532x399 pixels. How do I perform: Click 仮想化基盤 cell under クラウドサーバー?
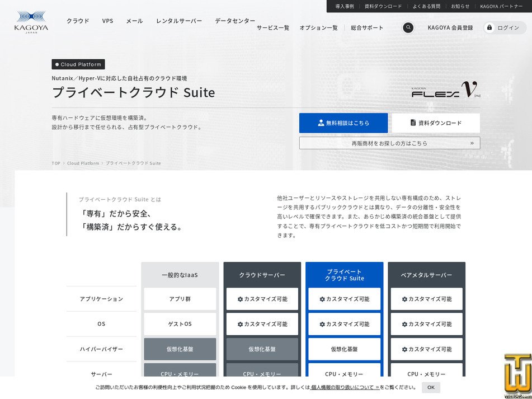point(262,349)
